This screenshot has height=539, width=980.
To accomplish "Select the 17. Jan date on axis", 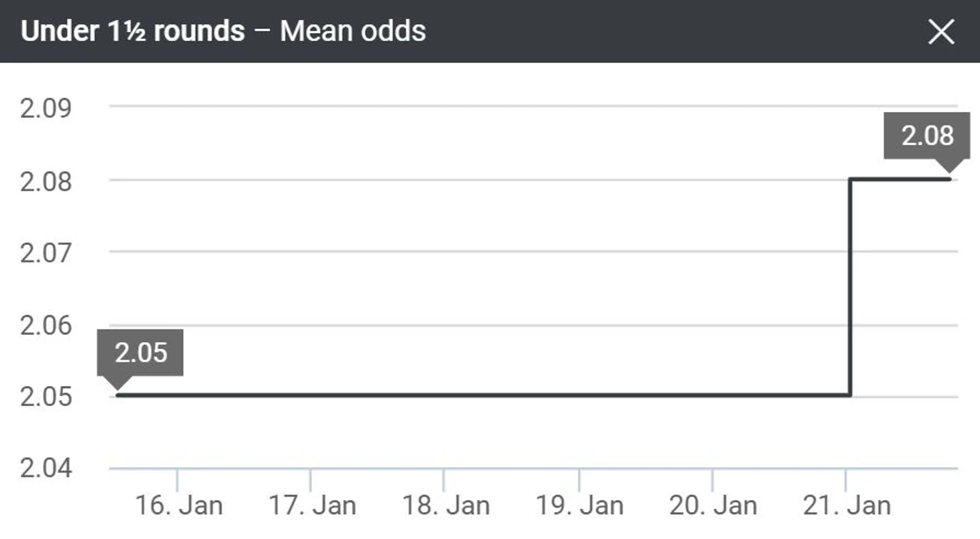I will click(x=312, y=505).
